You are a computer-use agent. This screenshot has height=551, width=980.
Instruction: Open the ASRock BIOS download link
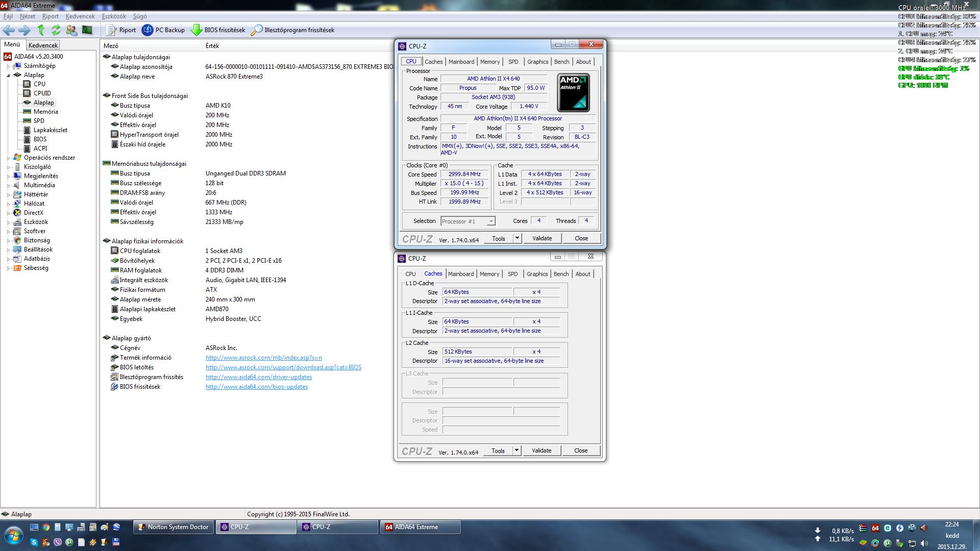[x=283, y=367]
